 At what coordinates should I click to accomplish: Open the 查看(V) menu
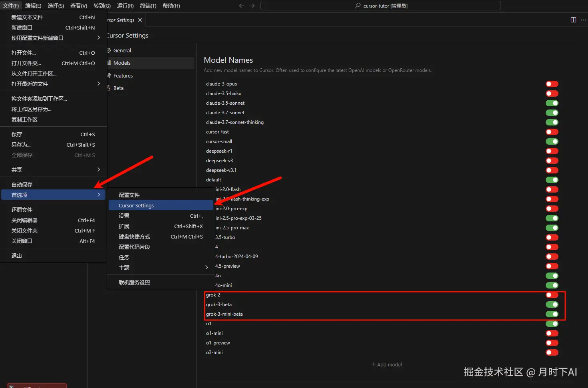click(x=79, y=6)
